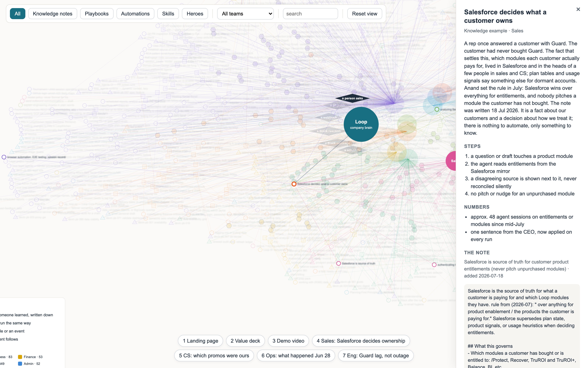This screenshot has height=368, width=588.
Task: Open "4 Sales: Salesforce decides ownership" example
Action: (x=361, y=341)
